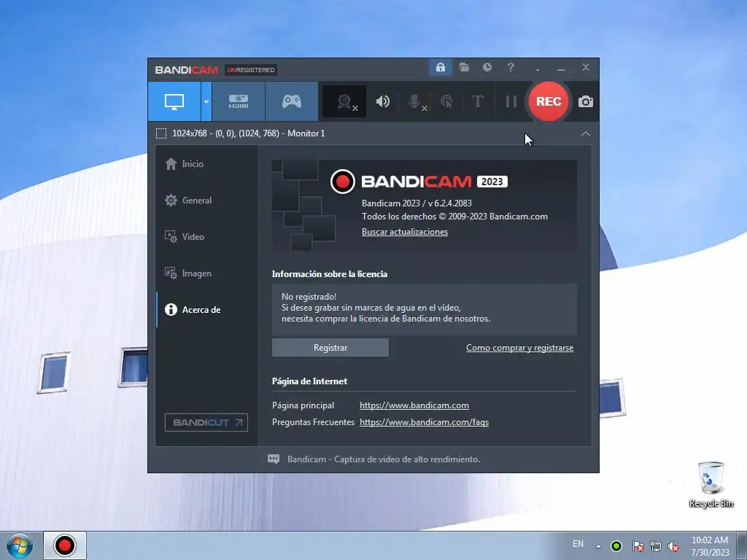Click the lock icon in title bar
This screenshot has width=747, height=560.
[x=440, y=67]
